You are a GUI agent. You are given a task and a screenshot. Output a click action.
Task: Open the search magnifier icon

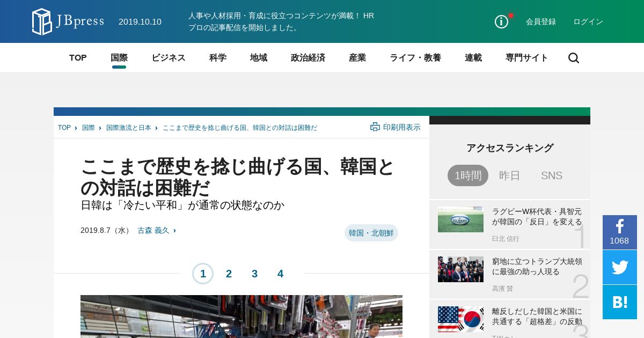pyautogui.click(x=574, y=58)
